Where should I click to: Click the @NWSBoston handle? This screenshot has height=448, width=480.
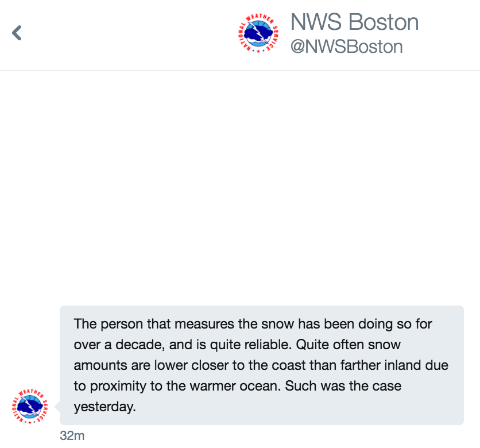[x=346, y=47]
